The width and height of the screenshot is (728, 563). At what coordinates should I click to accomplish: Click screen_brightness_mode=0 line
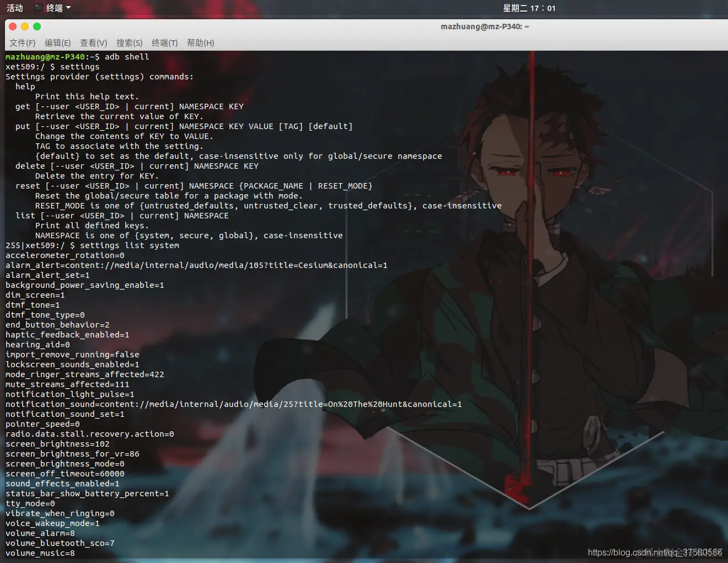tap(65, 464)
